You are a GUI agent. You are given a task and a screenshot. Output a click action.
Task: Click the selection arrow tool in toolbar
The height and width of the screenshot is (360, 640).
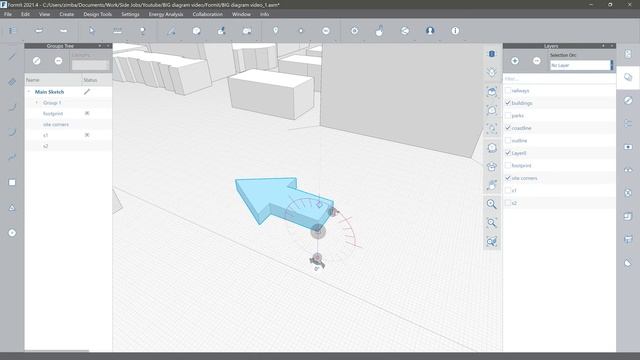pyautogui.click(x=91, y=31)
